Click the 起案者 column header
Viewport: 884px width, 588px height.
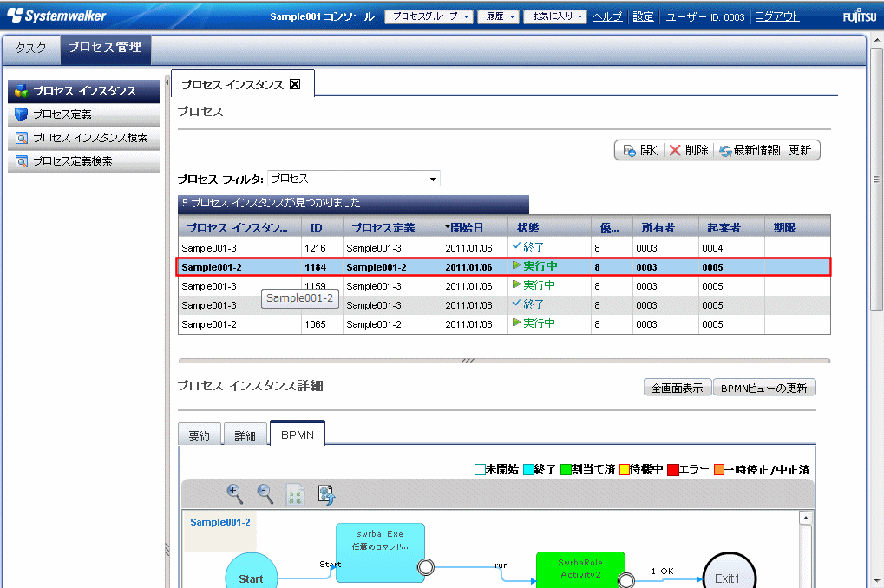(x=731, y=228)
